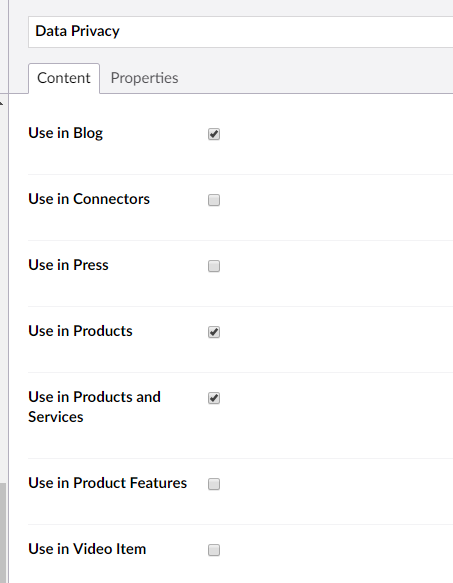Click the "Use in Blog" label text
This screenshot has width=453, height=583.
[65, 133]
